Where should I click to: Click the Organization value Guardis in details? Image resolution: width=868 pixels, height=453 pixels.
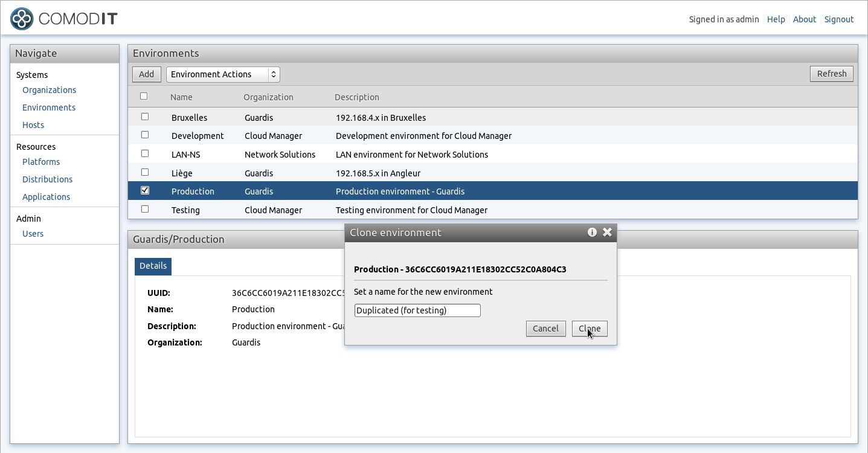pyautogui.click(x=246, y=342)
